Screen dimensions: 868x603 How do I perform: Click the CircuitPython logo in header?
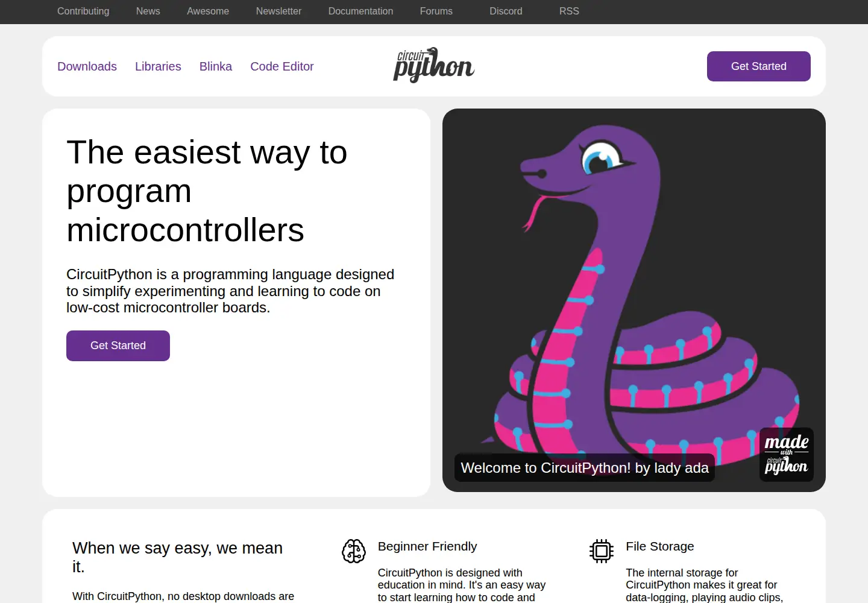point(434,65)
